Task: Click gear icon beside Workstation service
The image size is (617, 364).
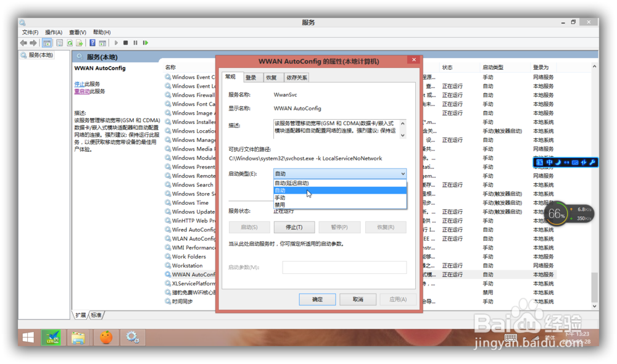Action: point(168,266)
